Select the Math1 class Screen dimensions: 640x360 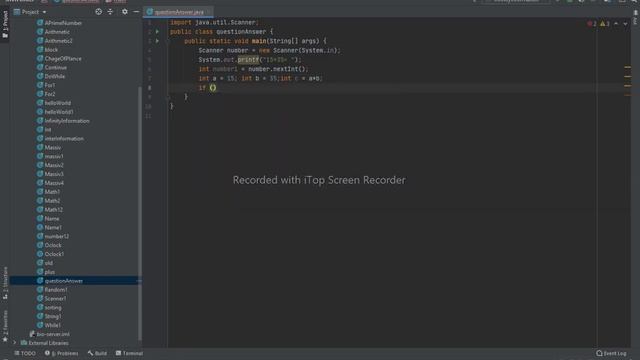[x=48, y=191]
